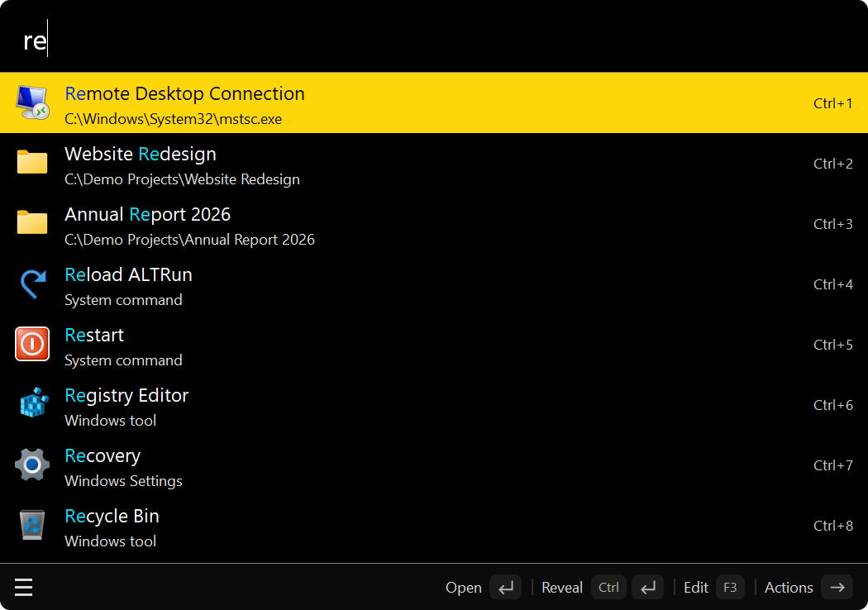Click the path C:\Demo Projects\Annual Report 2026
Viewport: 868px width, 610px height.
pyautogui.click(x=190, y=240)
